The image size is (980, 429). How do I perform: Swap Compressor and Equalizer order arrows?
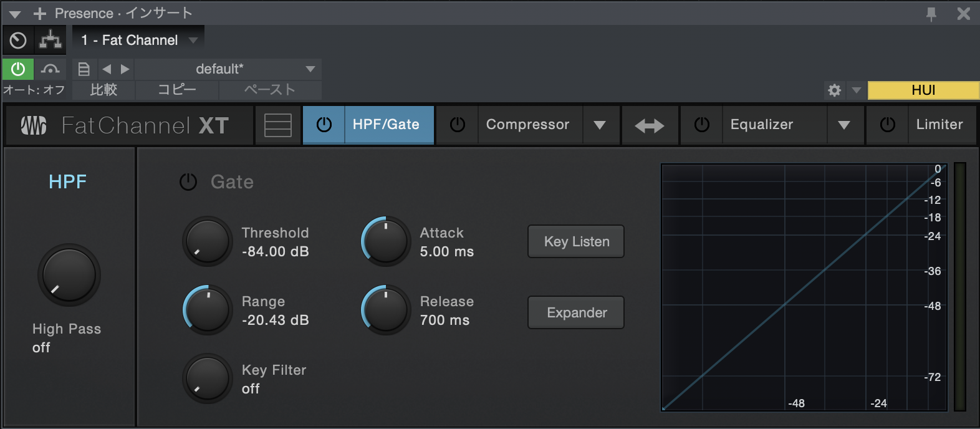coord(649,125)
